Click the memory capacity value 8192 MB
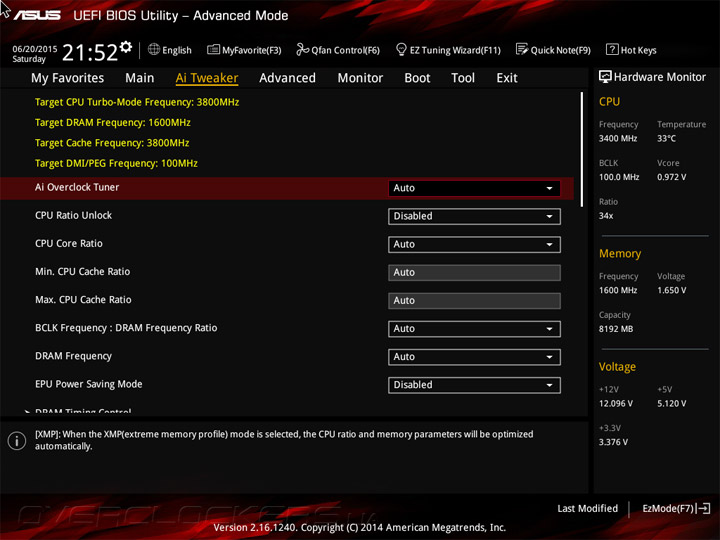 coord(616,329)
